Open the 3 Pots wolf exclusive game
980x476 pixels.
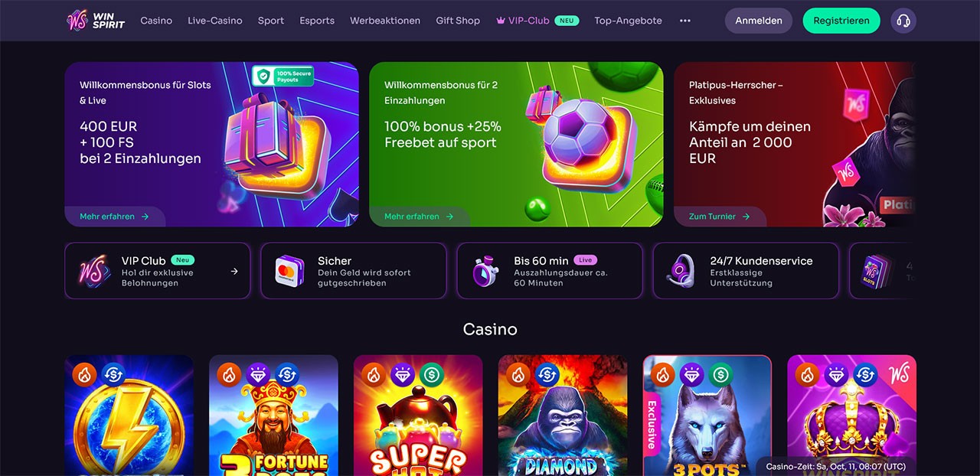pos(707,416)
